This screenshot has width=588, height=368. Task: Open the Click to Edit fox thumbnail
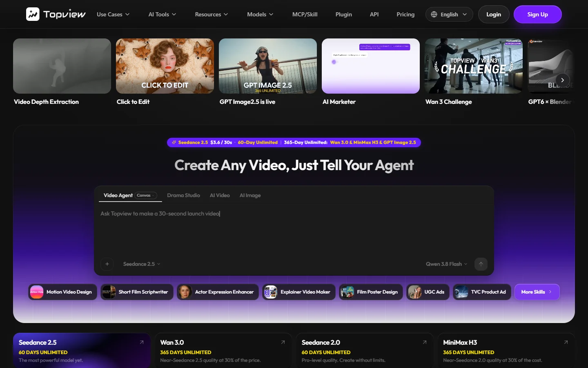coord(165,66)
